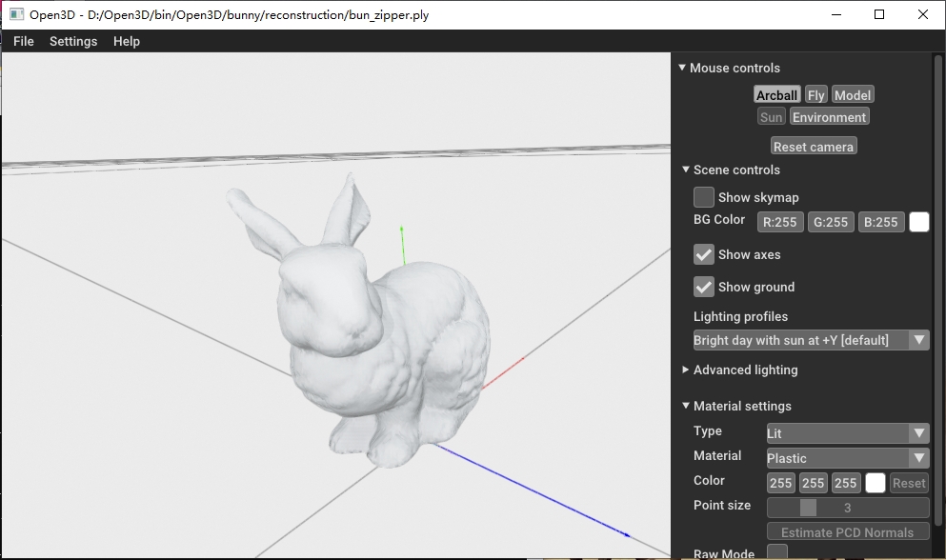
Task: Edit the second material Color 255 field
Action: (813, 483)
